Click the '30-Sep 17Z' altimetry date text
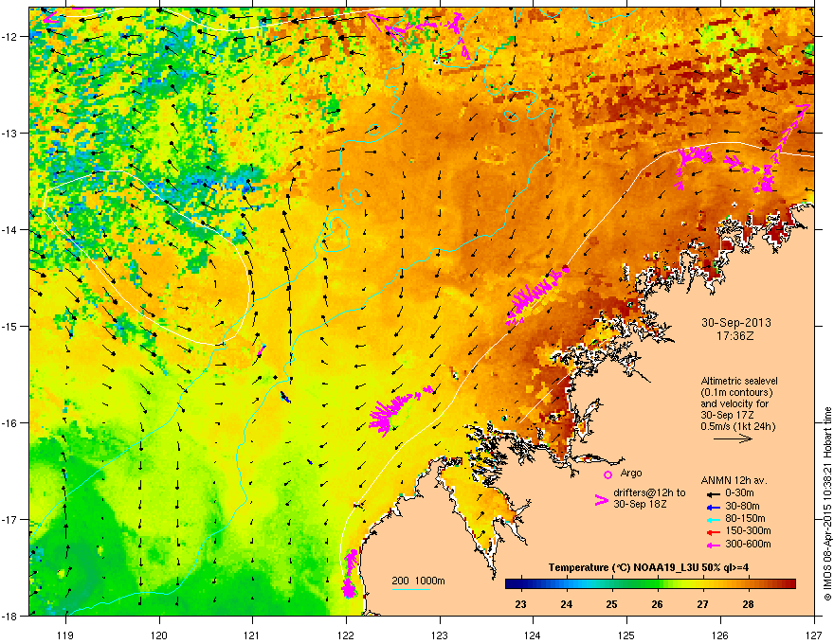This screenshot has width=834, height=644. [x=727, y=415]
